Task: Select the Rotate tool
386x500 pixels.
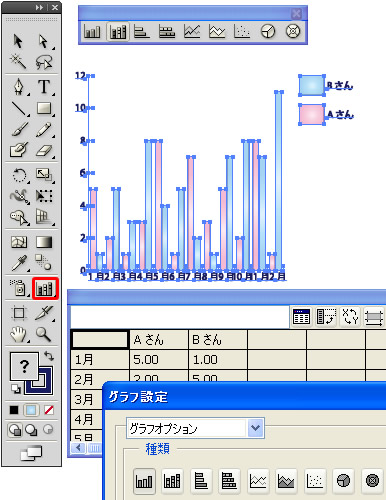Action: point(19,175)
